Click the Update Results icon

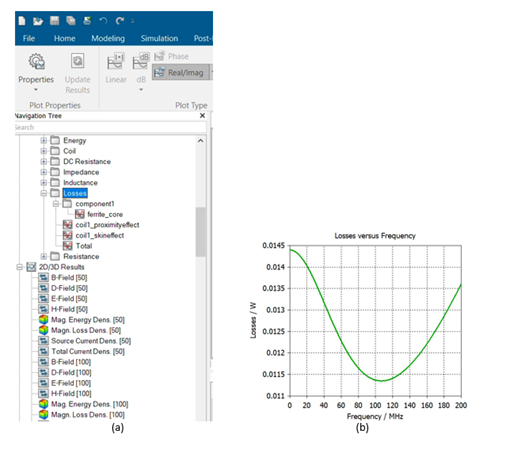click(78, 61)
